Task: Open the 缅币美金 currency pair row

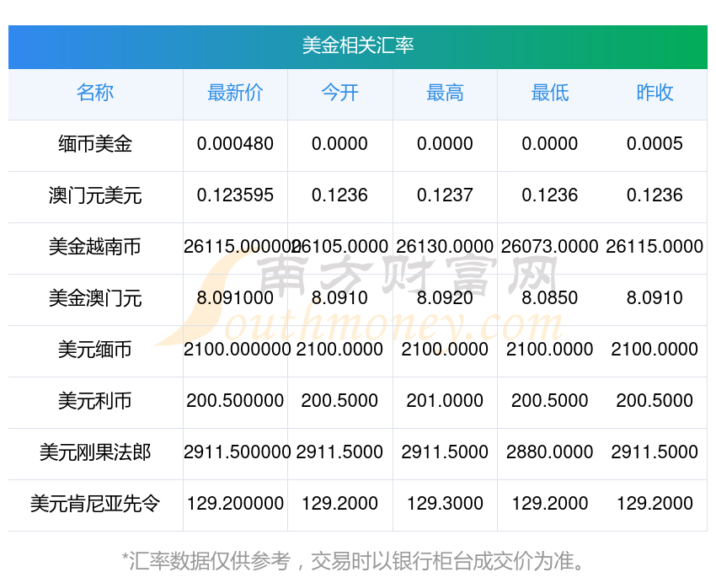Action: [95, 145]
